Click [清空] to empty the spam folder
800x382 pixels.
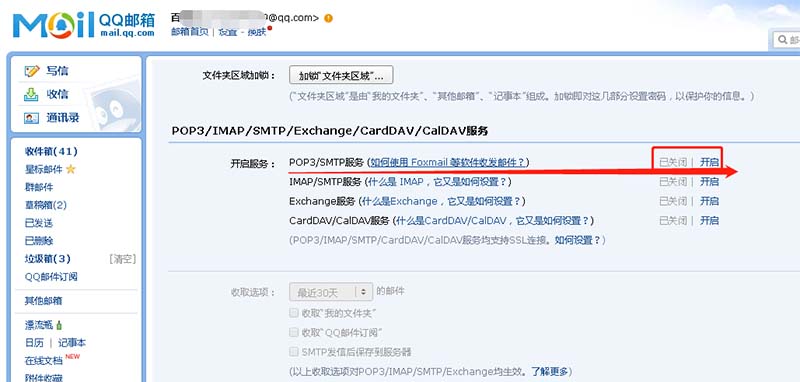(x=123, y=259)
